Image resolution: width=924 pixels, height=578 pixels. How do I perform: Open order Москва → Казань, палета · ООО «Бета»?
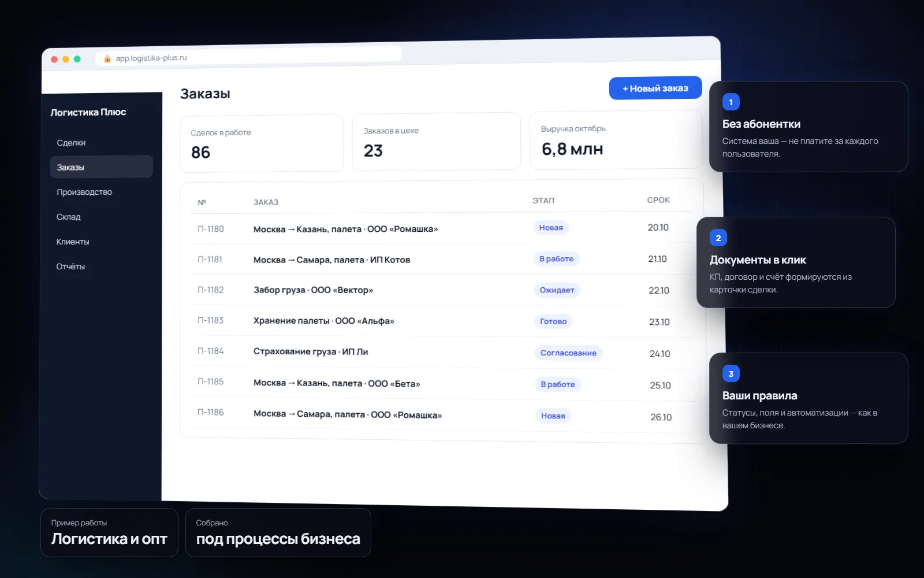pos(337,383)
